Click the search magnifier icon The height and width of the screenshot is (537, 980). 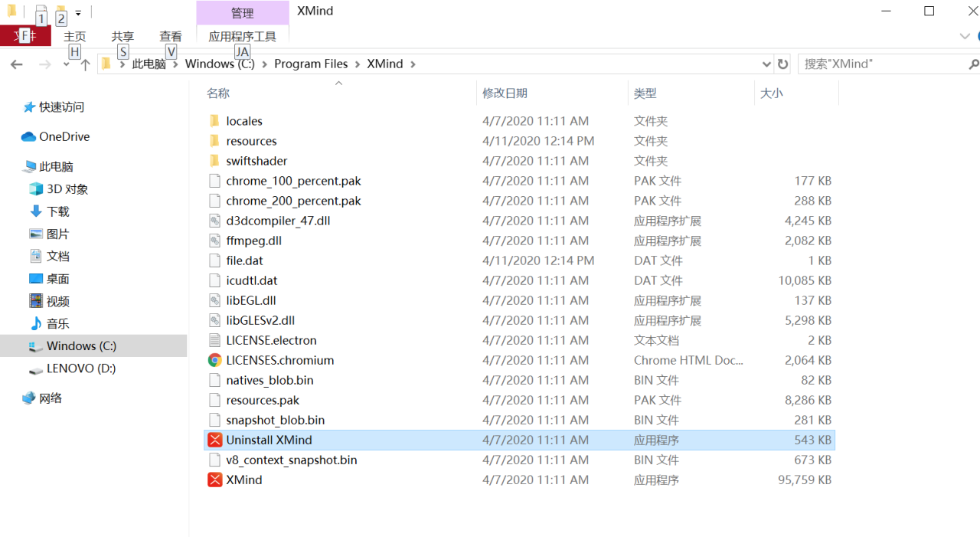coord(973,64)
